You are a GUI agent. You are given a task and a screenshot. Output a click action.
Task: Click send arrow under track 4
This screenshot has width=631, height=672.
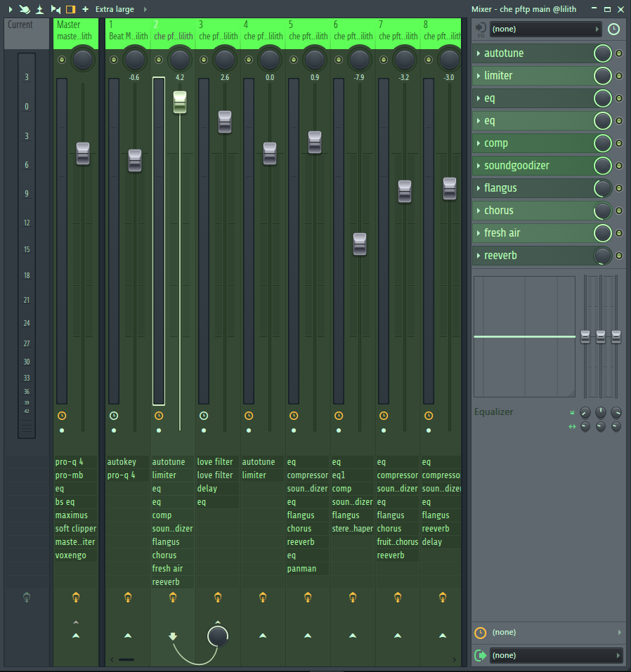[263, 635]
